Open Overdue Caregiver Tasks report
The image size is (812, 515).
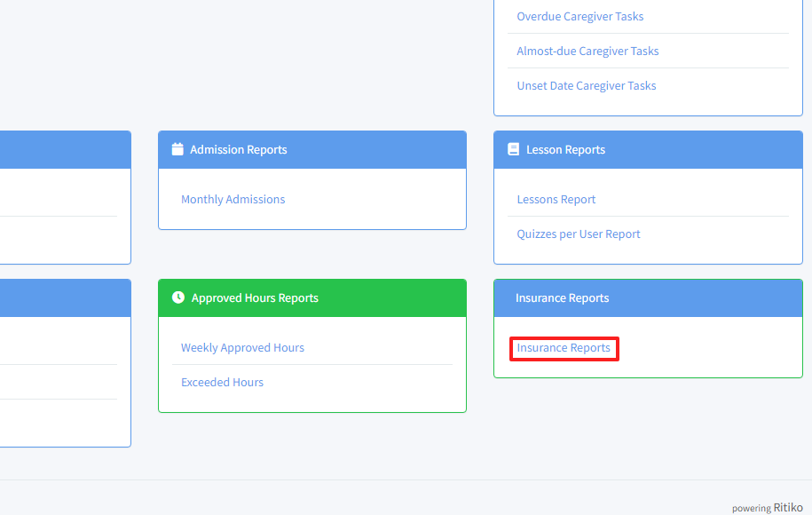(579, 16)
